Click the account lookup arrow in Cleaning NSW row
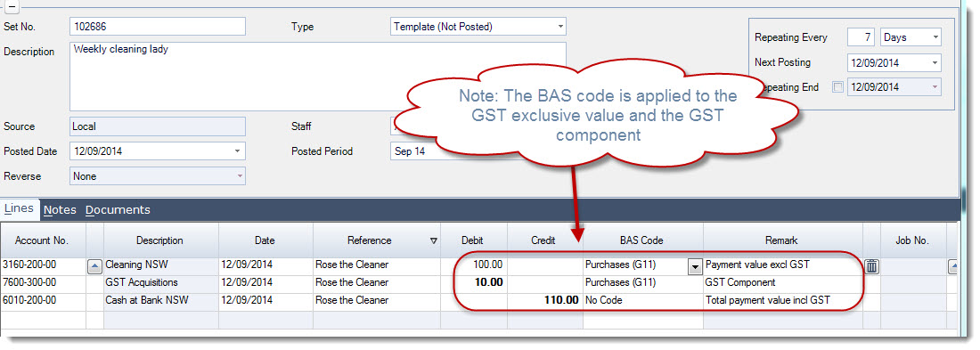Screen dimensions: 980x350 click(94, 267)
